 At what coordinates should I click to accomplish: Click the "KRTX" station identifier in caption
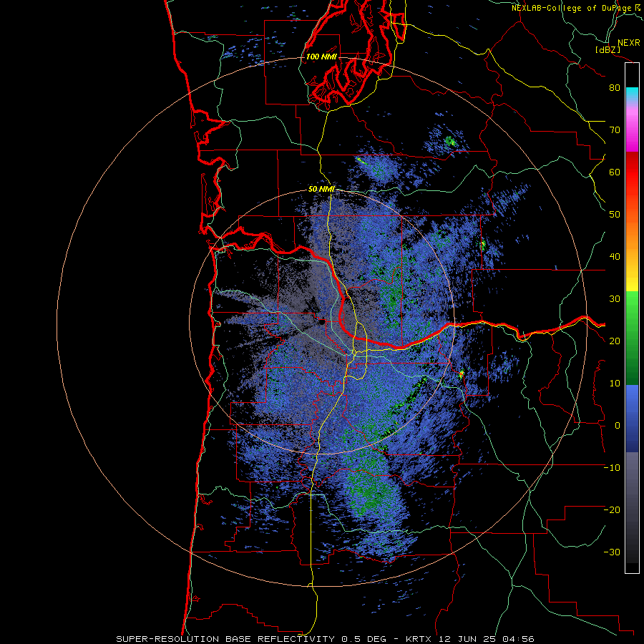[x=420, y=639]
